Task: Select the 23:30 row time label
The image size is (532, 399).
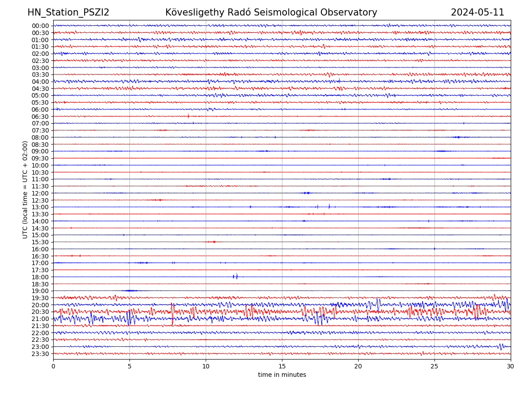Action: coord(40,354)
